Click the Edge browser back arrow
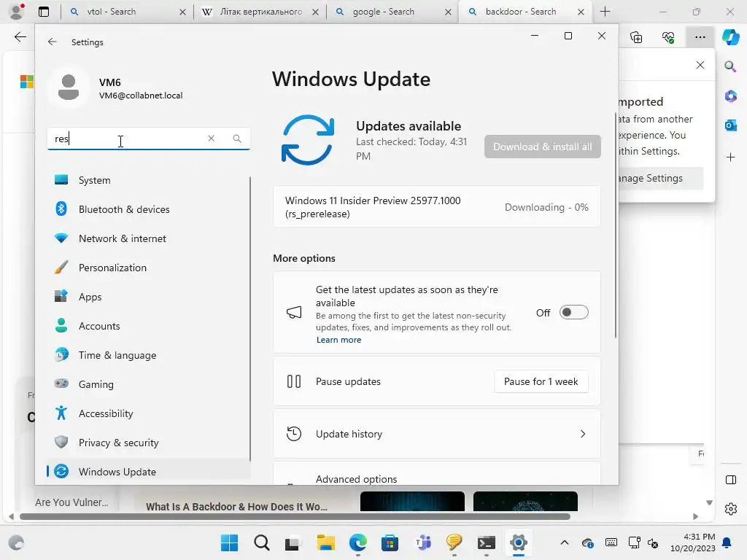Viewport: 747px width, 560px height. (20, 36)
